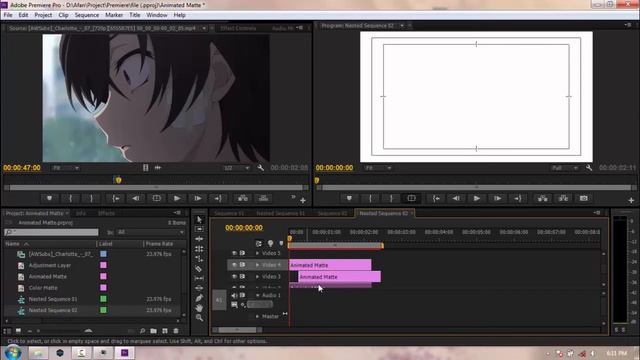Toggle Snap in the timeline
Screen dimensions: 640x360
click(x=259, y=244)
